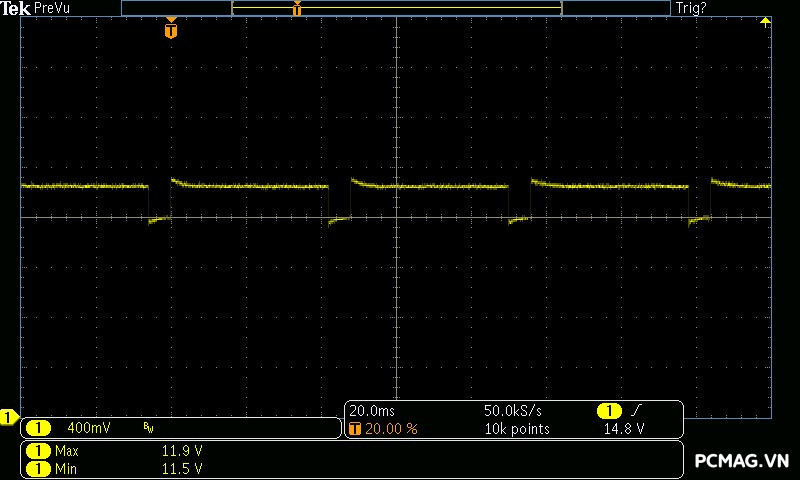Click the orange T icon beside 20.00 %
Image resolution: width=800 pixels, height=480 pixels.
coord(355,428)
